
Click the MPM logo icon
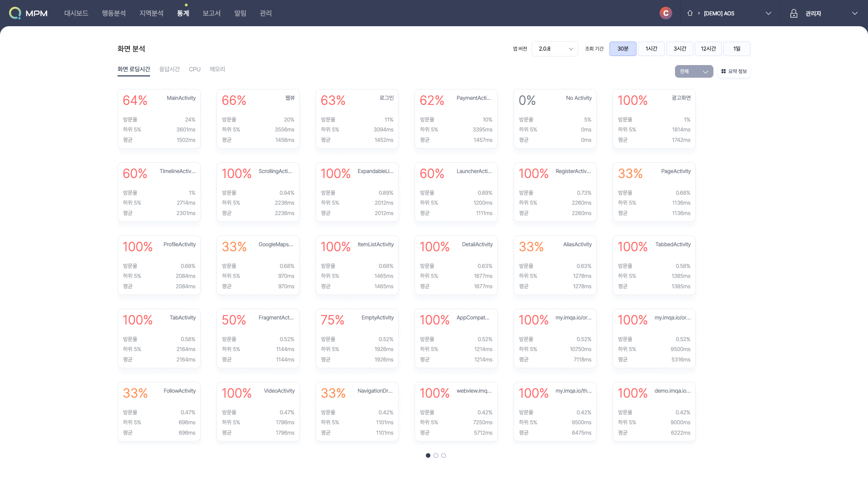click(15, 13)
